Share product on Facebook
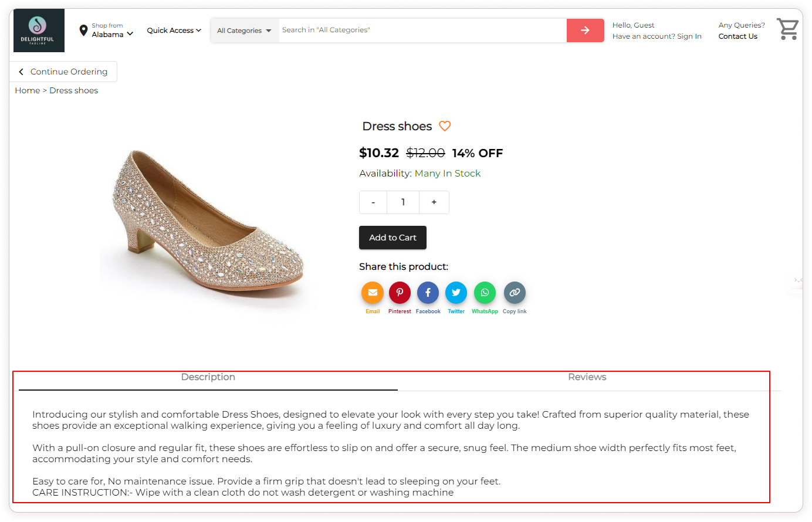Image resolution: width=812 pixels, height=522 pixels. [x=428, y=293]
